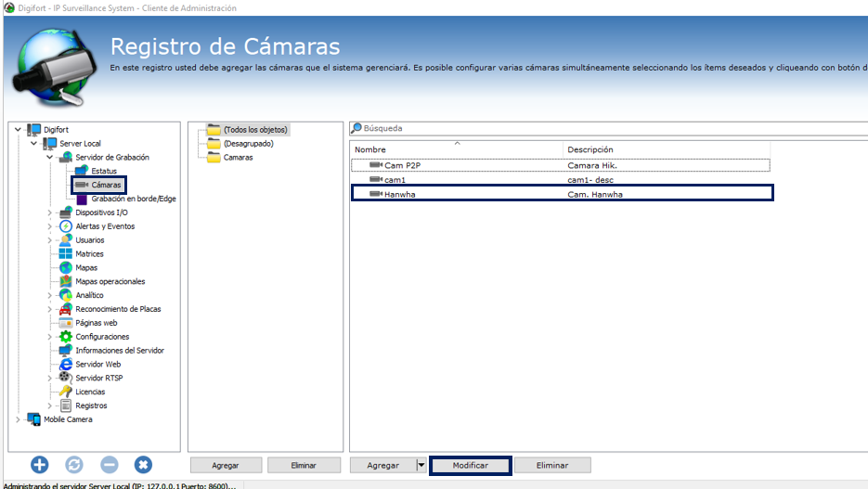Open the Agregar dropdown arrow for cameras
868x489 pixels.
(x=421, y=465)
